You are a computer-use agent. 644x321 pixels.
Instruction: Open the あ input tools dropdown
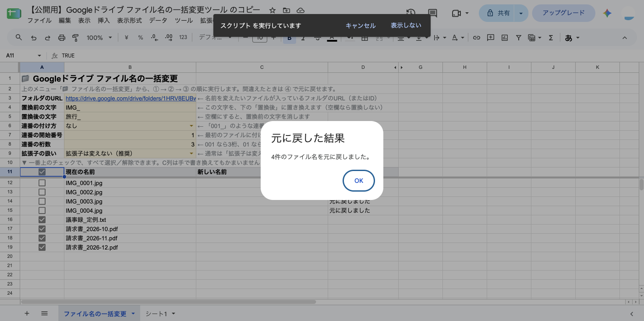click(572, 38)
